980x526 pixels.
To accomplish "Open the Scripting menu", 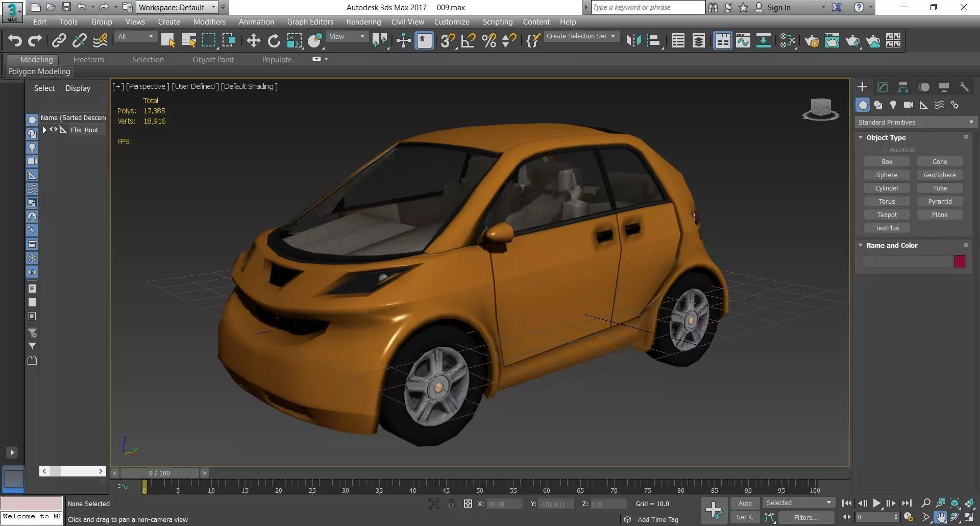I will click(x=497, y=21).
